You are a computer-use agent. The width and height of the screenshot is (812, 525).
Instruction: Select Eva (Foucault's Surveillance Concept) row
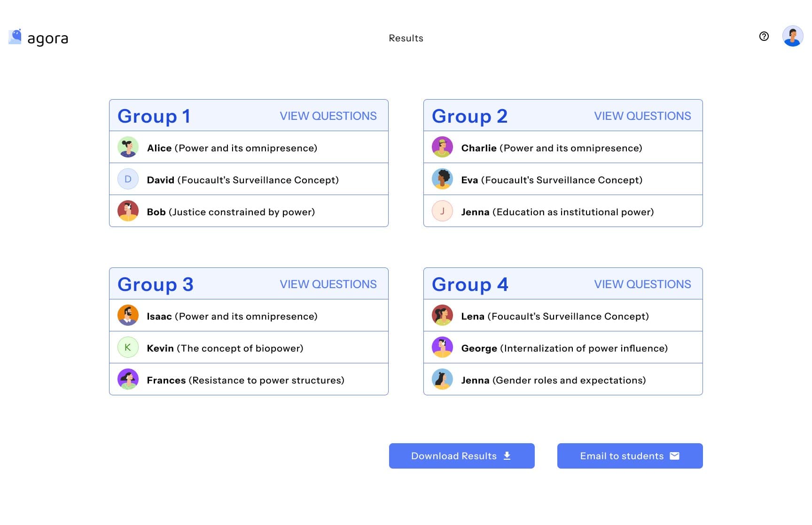tap(563, 179)
